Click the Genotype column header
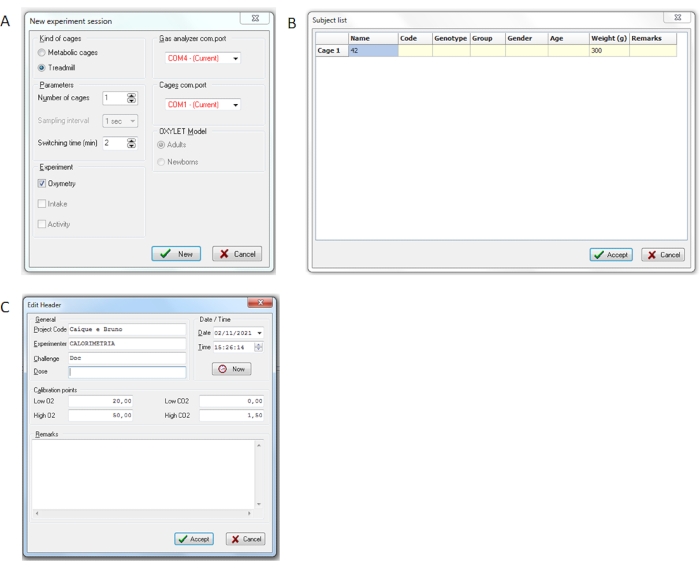The height and width of the screenshot is (568, 700). tap(451, 38)
